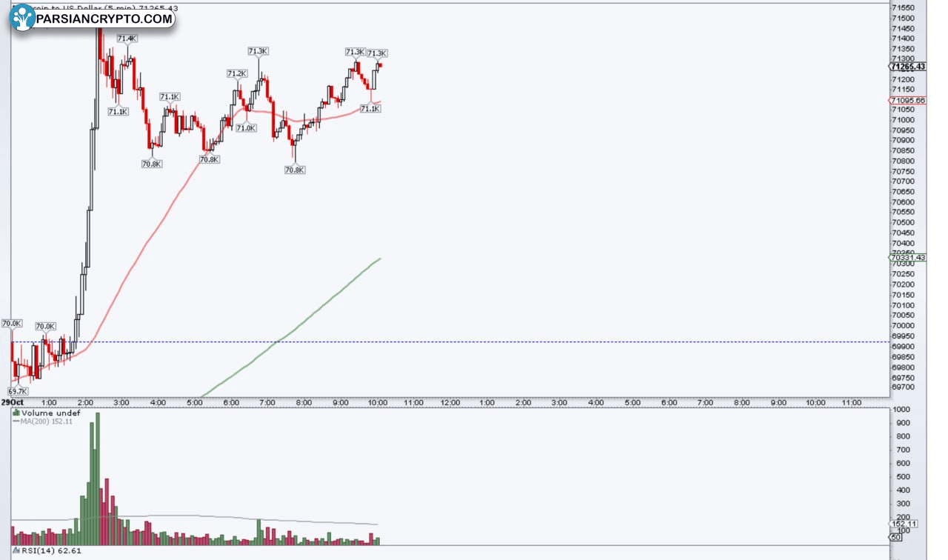Viewport: 948px width, 560px height.
Task: Click the 71550 price level on axis
Action: pyautogui.click(x=904, y=7)
